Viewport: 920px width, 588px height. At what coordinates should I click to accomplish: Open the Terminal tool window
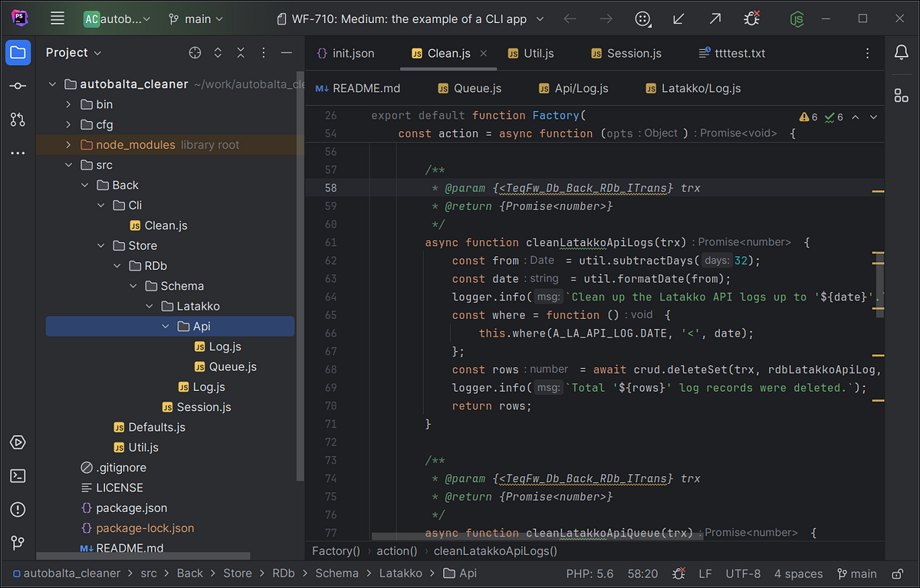(18, 476)
